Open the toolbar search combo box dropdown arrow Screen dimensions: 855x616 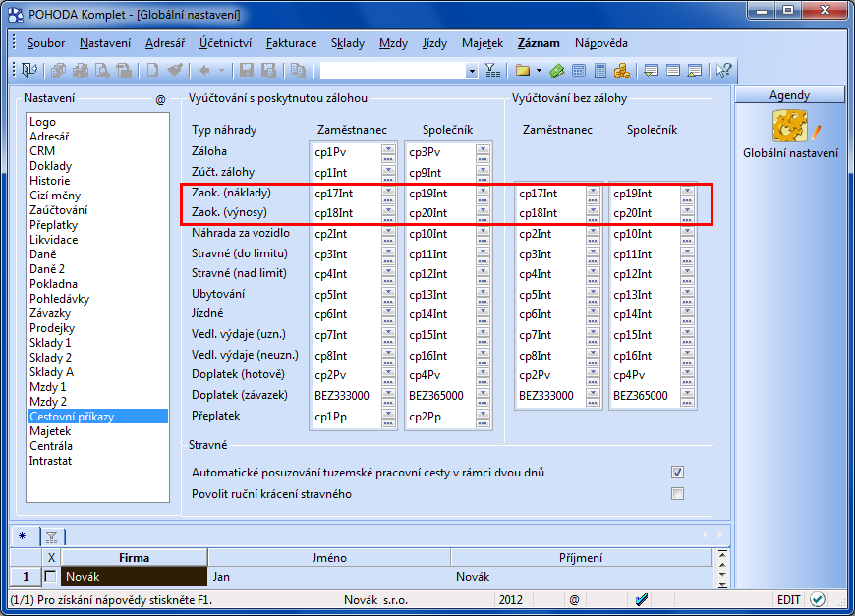coord(472,71)
